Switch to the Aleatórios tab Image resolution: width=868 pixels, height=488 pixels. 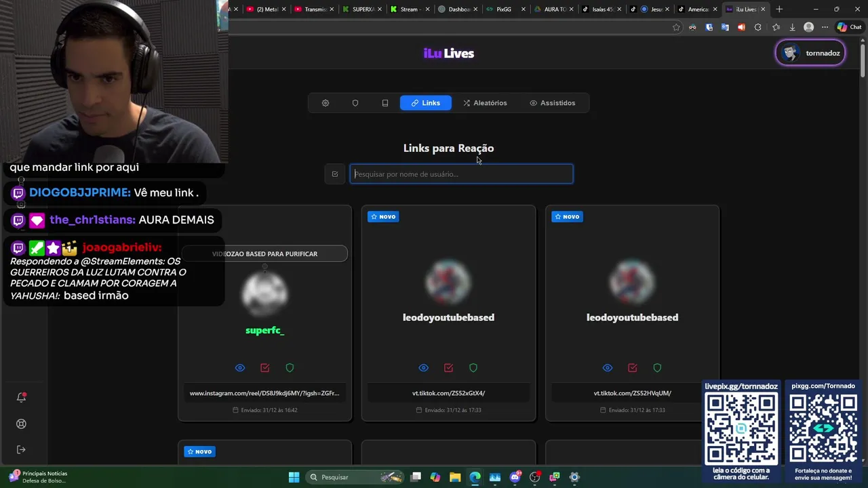point(485,103)
